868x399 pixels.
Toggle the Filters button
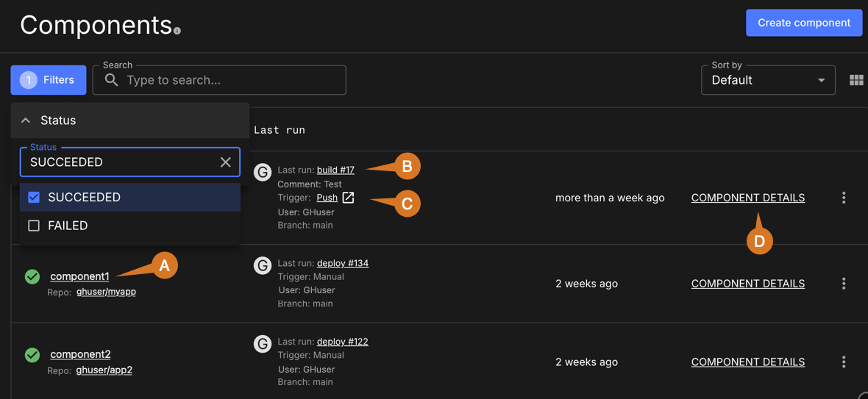(x=48, y=80)
